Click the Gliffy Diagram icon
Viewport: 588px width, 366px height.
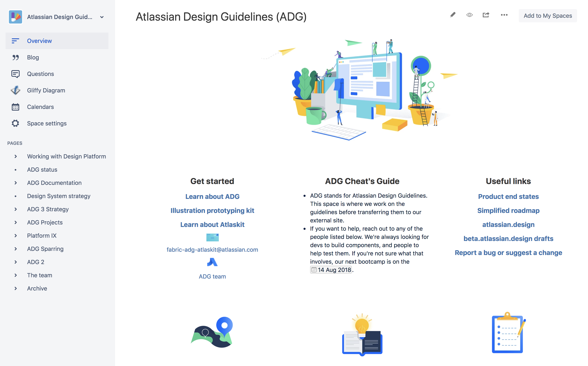click(x=15, y=90)
